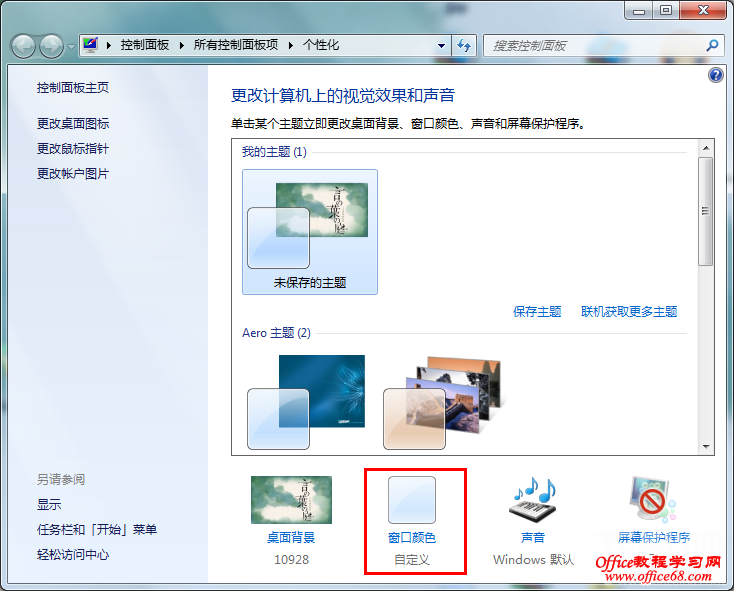
Task: Click the theme list scrollbar thumb
Action: [705, 212]
